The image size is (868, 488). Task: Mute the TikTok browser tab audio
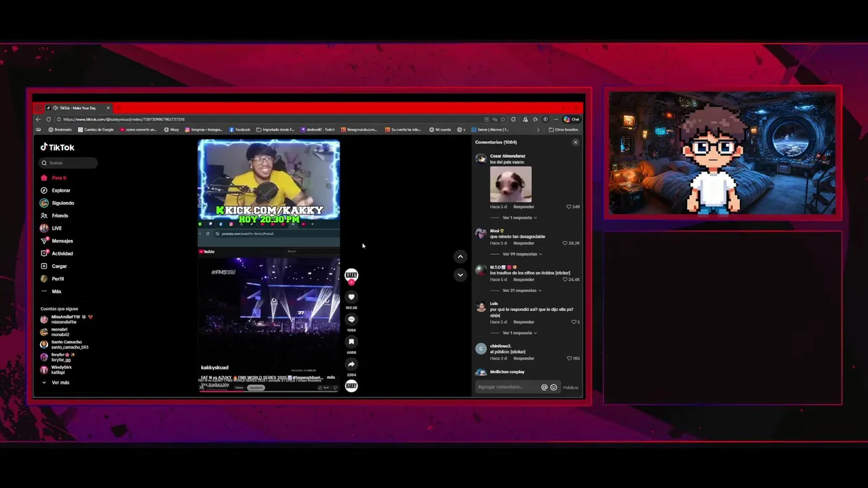pyautogui.click(x=55, y=108)
